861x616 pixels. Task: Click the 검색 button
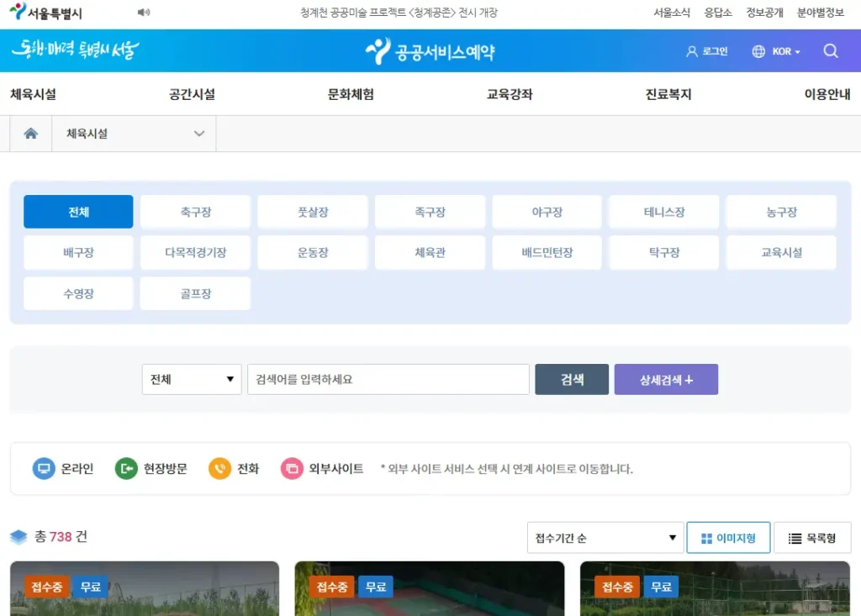pos(572,379)
